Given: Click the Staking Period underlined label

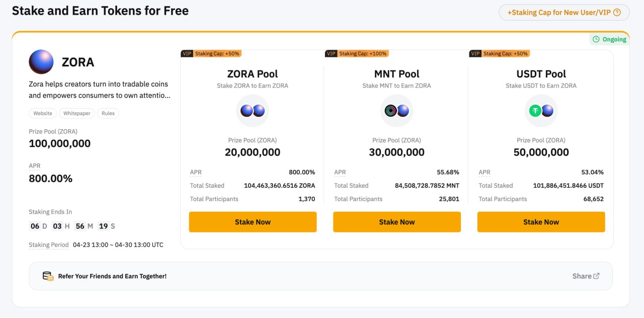Looking at the screenshot, I should coord(49,245).
